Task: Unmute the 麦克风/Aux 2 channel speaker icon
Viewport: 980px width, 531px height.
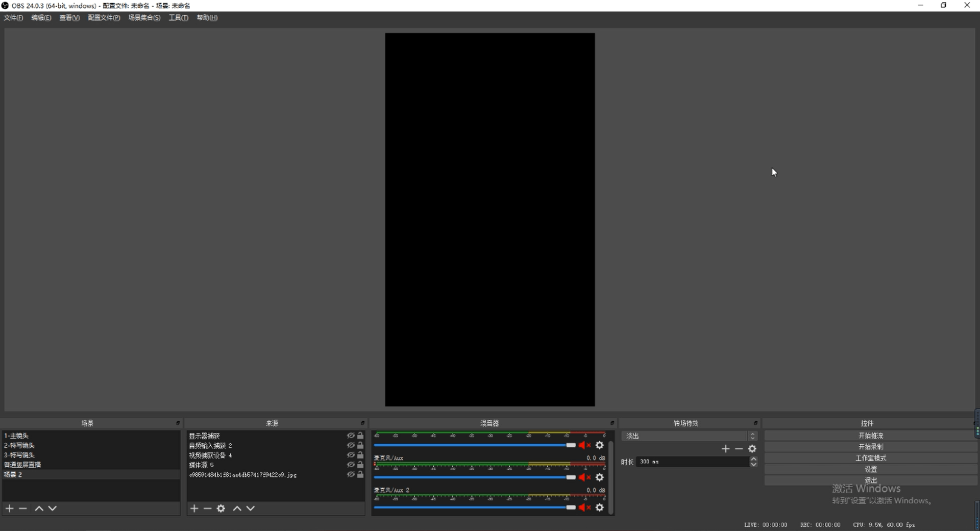Action: click(x=584, y=507)
